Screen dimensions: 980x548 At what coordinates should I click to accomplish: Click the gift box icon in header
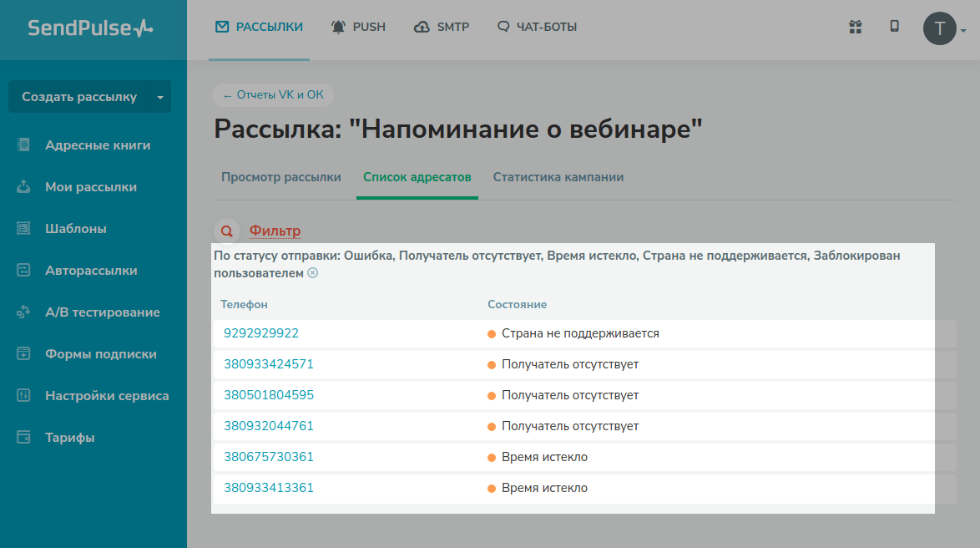click(855, 27)
